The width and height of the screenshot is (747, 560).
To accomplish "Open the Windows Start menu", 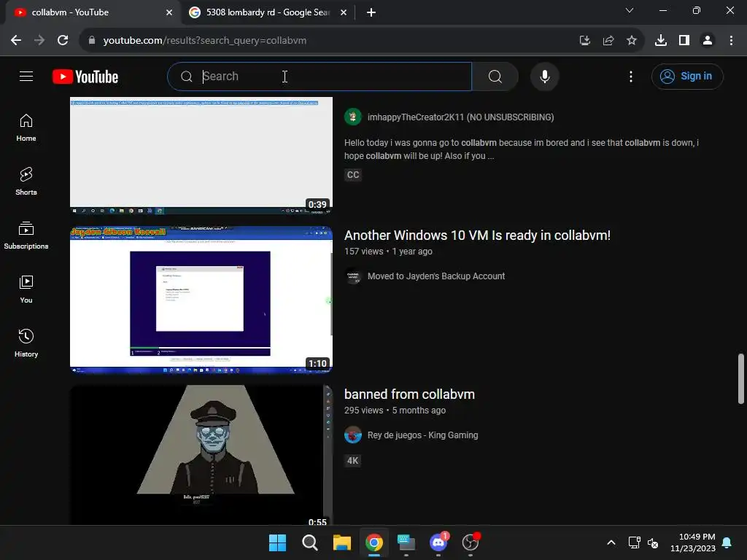I will (x=277, y=542).
